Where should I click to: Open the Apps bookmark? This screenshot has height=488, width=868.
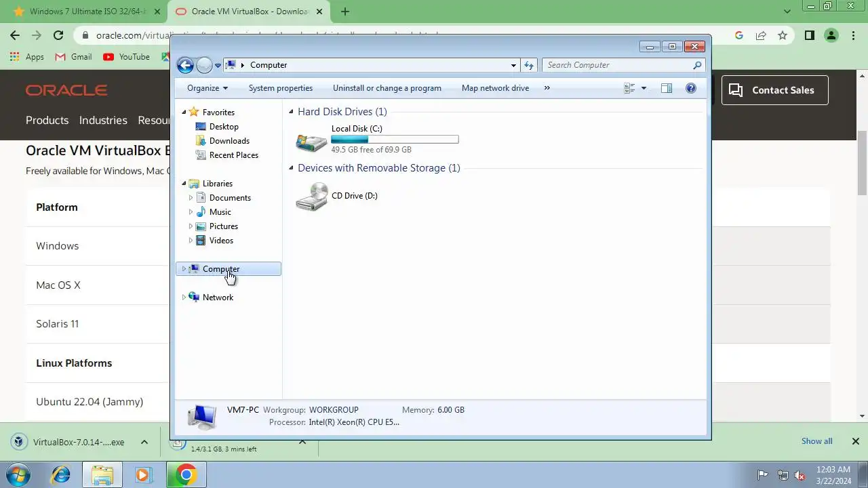(x=27, y=57)
